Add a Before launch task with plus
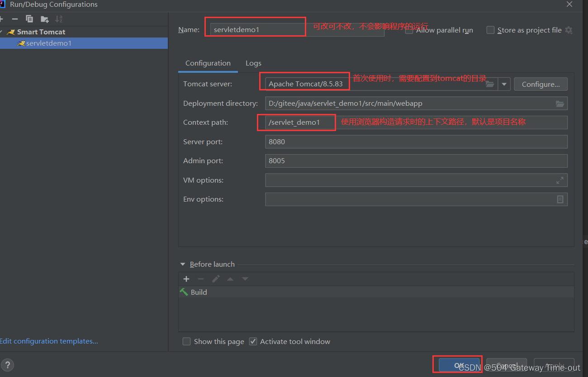This screenshot has height=377, width=588. [x=186, y=279]
